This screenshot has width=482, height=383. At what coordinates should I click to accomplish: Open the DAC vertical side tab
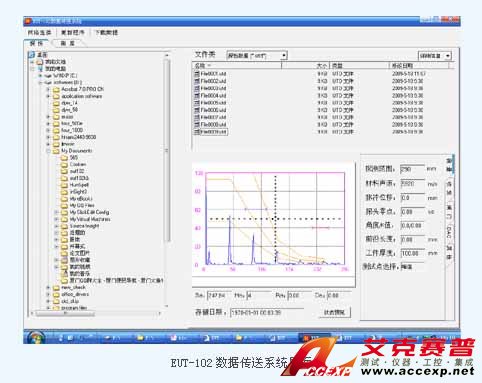click(449, 232)
